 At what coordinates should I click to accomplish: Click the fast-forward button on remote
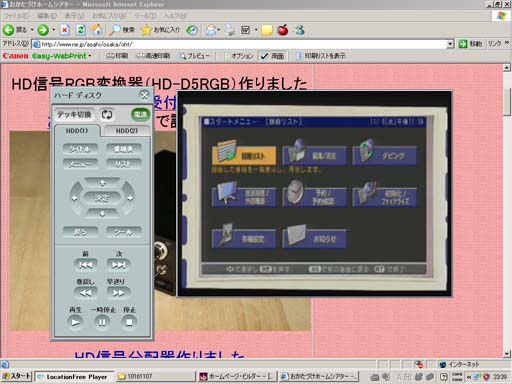point(119,293)
